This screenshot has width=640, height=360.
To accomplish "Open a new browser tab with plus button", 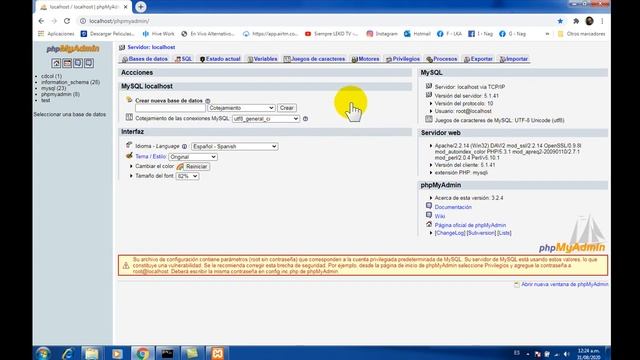I will pos(140,7).
